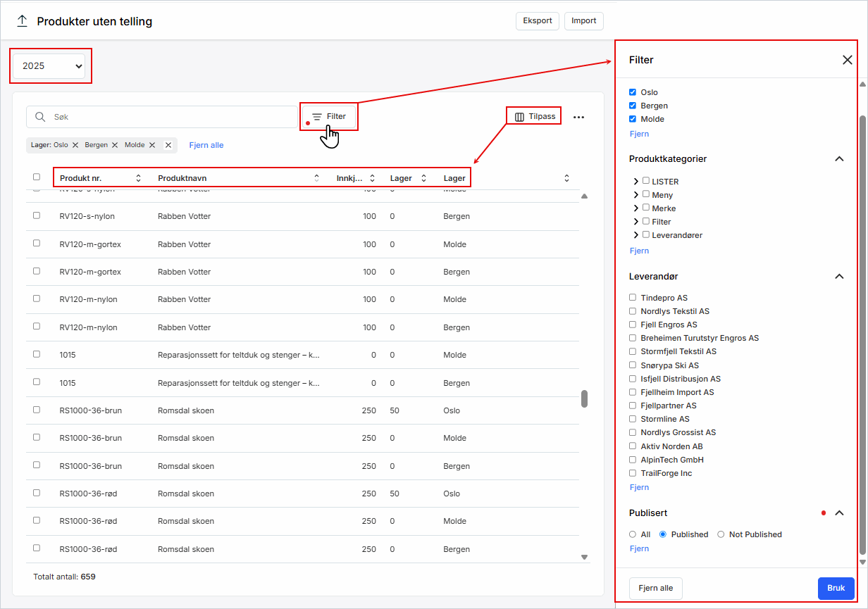Uncheck the Bergen warehouse checkbox
This screenshot has width=868, height=609.
pos(633,106)
